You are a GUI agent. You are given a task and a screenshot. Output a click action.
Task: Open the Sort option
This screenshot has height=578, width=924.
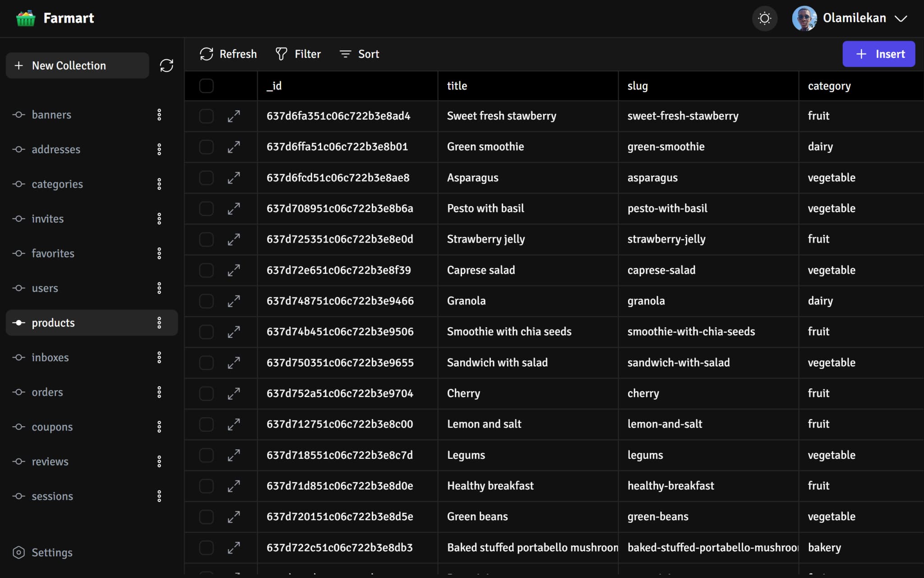[x=359, y=54]
